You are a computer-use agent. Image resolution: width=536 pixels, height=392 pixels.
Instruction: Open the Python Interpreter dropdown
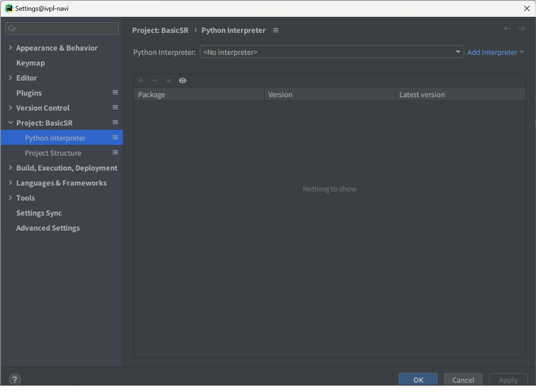[459, 52]
